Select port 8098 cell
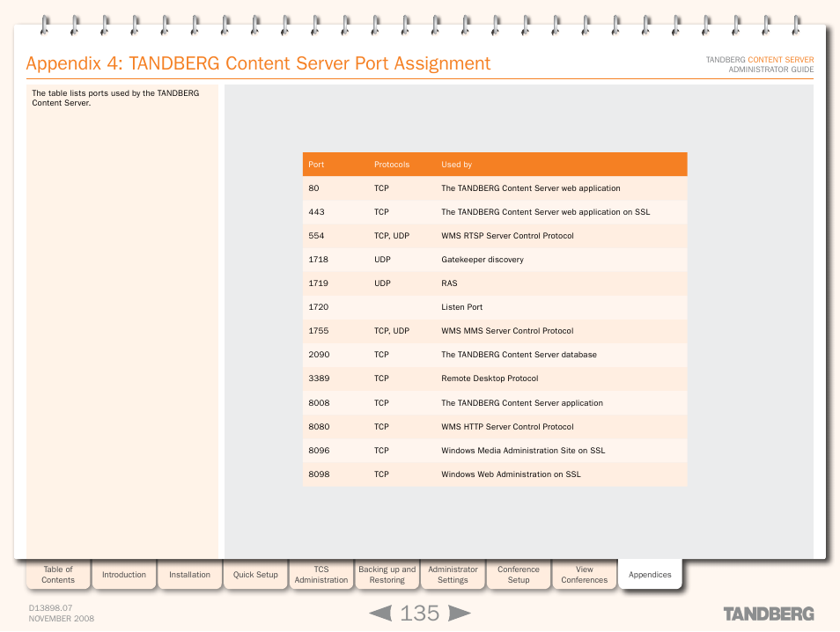 coord(319,474)
